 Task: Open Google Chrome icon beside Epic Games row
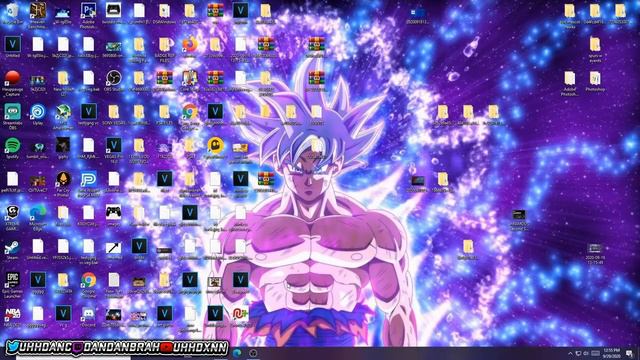[x=88, y=285]
